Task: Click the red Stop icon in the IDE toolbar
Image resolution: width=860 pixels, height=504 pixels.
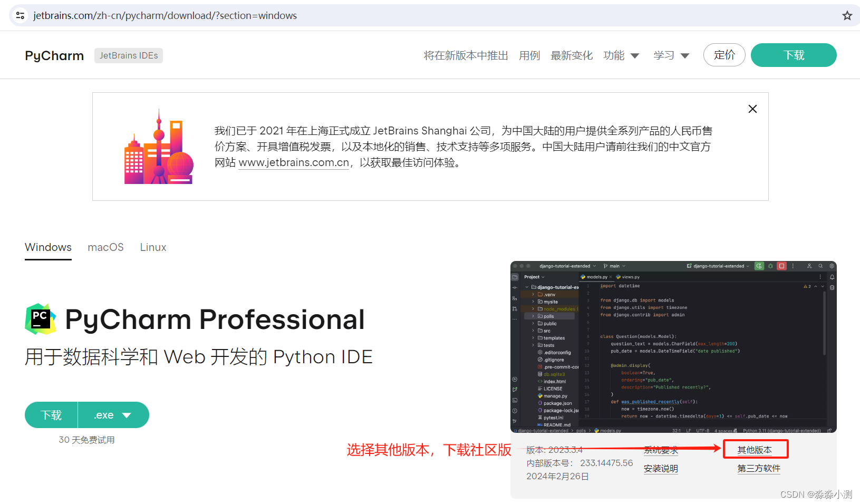Action: (781, 266)
